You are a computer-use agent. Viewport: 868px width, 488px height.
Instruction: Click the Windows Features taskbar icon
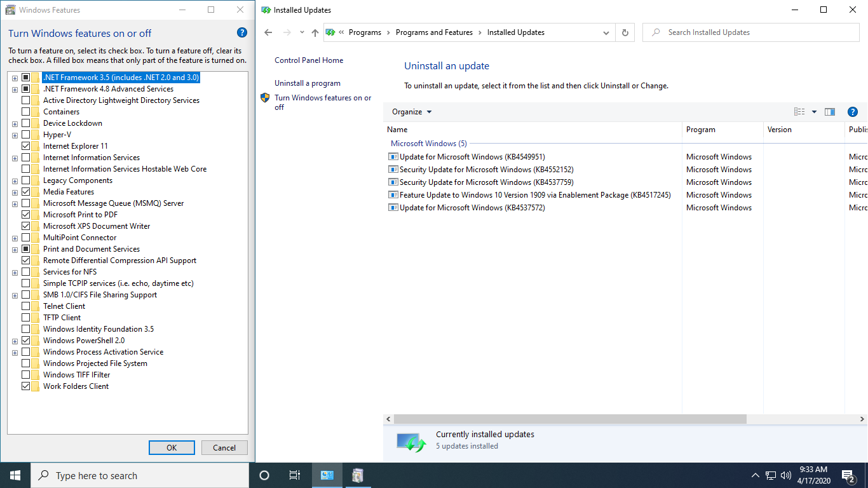[358, 475]
